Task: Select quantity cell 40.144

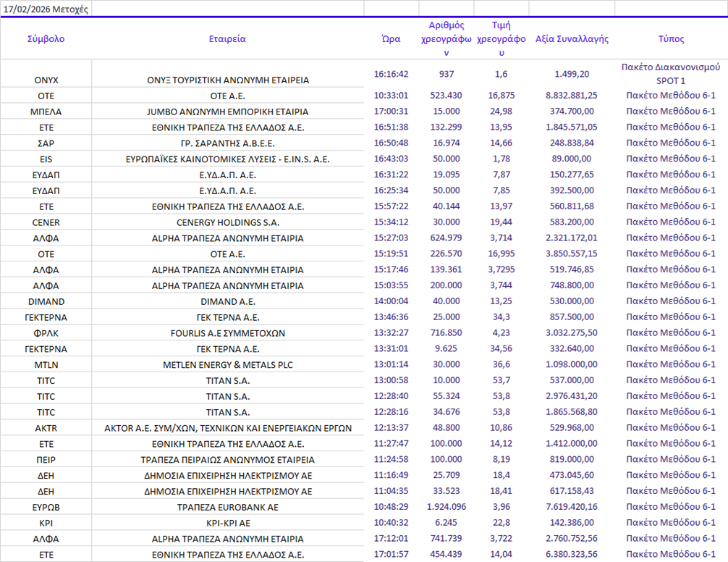Action: tap(446, 206)
